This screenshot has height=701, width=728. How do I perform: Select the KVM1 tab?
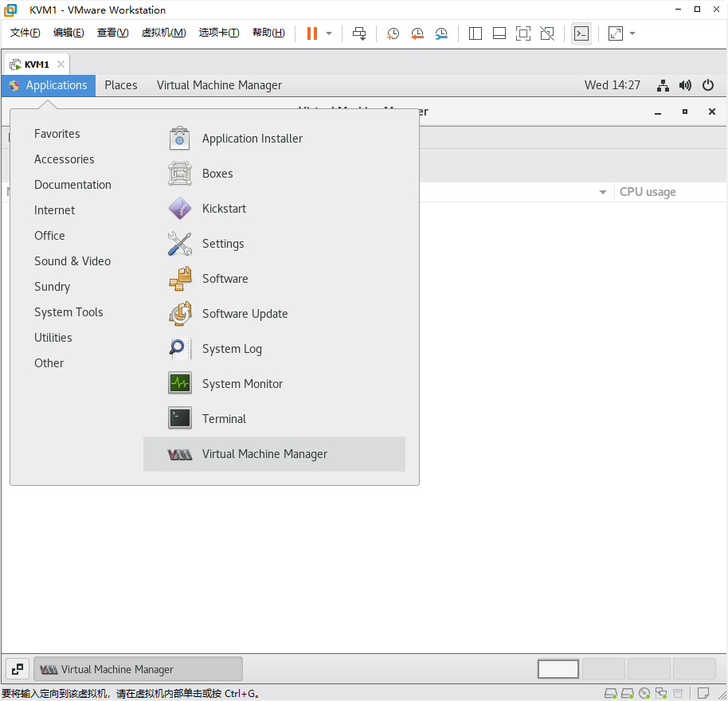coord(37,64)
